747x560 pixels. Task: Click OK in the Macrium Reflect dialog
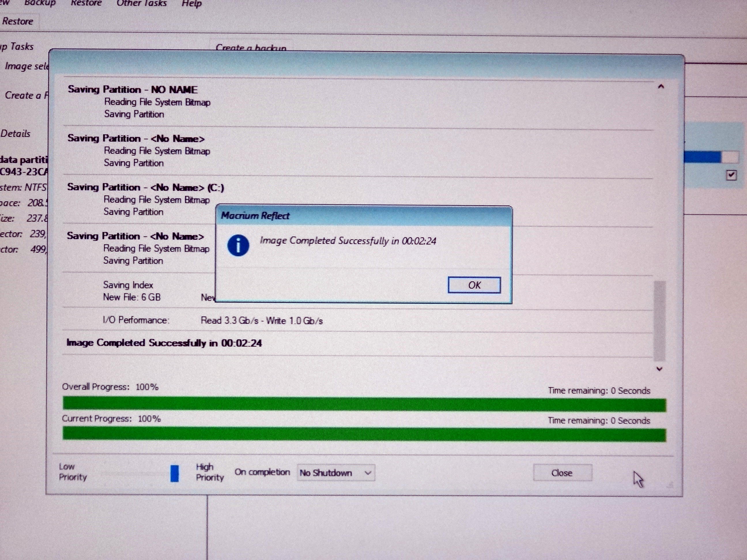coord(474,285)
